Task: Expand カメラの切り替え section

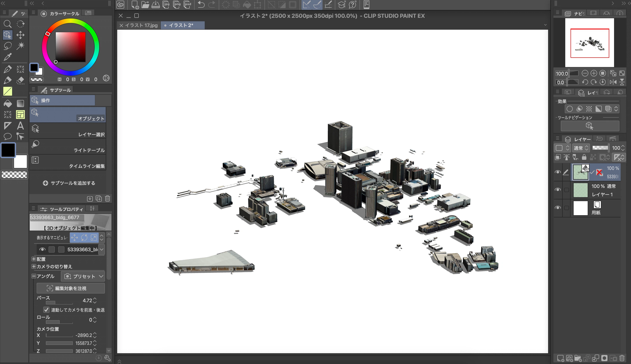Action: point(34,266)
